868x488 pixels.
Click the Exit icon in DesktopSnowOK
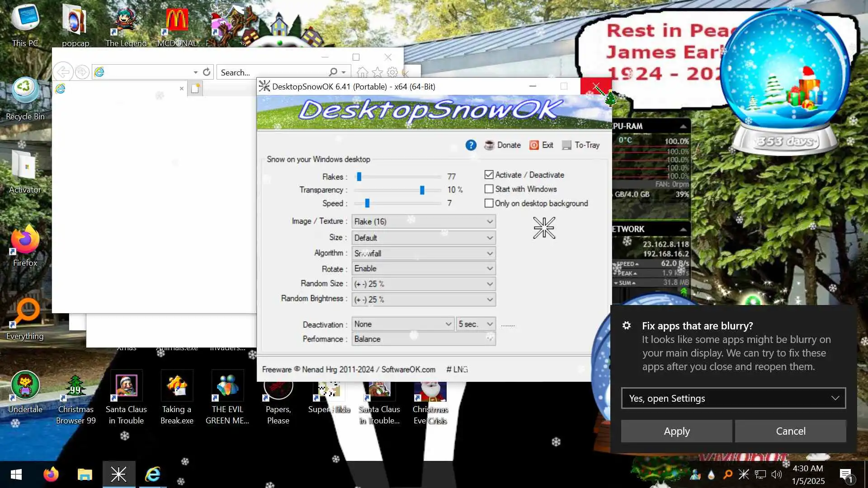534,145
